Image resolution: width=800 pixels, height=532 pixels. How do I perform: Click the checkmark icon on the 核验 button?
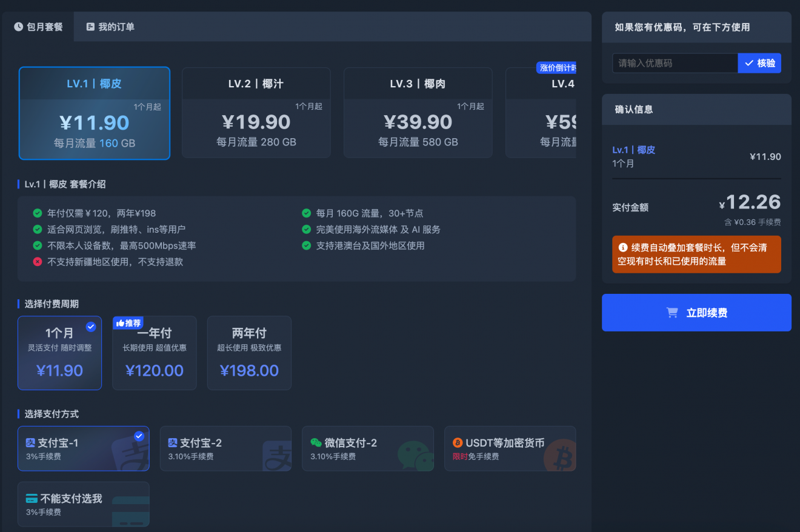click(749, 63)
